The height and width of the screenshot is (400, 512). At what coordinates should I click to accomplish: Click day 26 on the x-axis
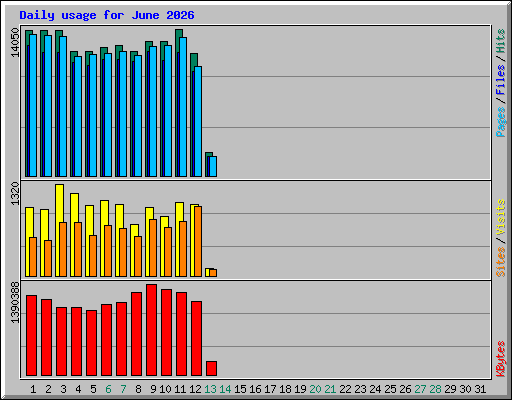(405, 389)
